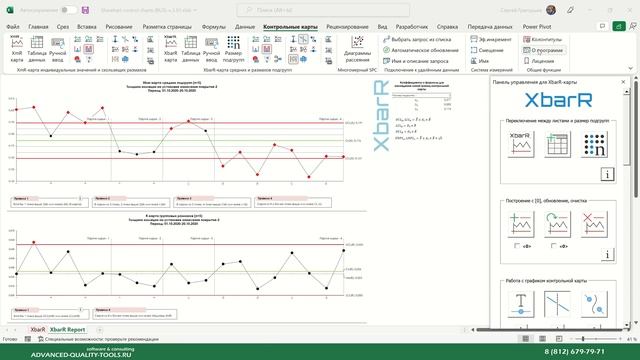Click the text label T icon in the panel
The height and width of the screenshot is (360, 640).
[520, 304]
